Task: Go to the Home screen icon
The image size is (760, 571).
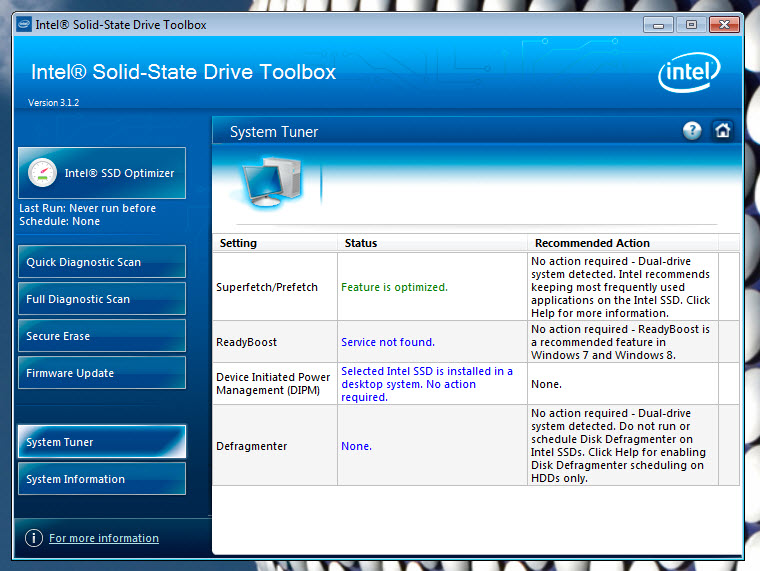Action: pos(722,130)
